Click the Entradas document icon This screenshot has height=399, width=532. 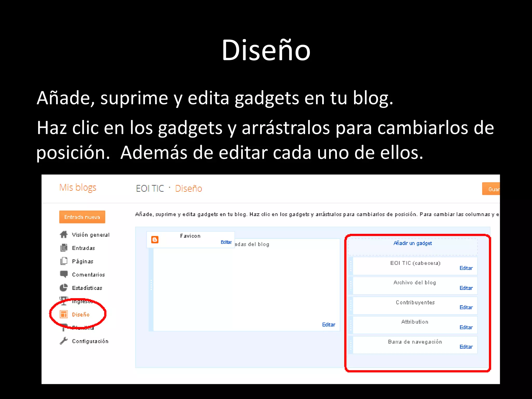[64, 248]
